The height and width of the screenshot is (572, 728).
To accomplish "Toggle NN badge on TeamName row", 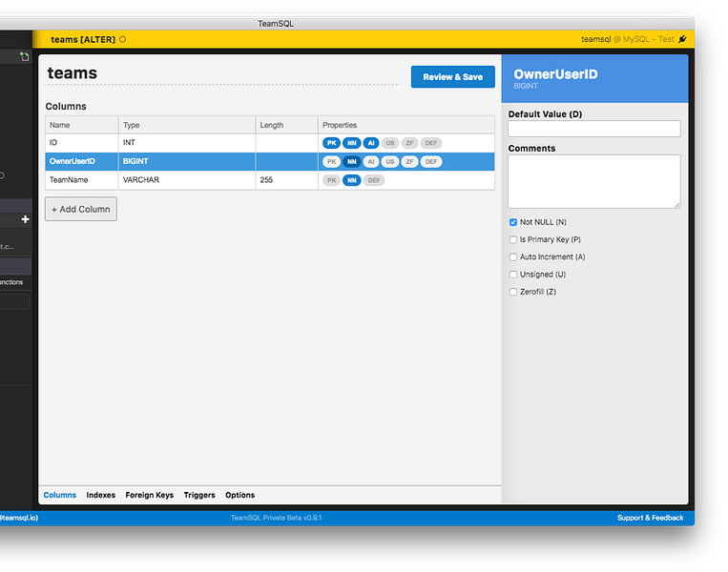I will click(x=351, y=180).
